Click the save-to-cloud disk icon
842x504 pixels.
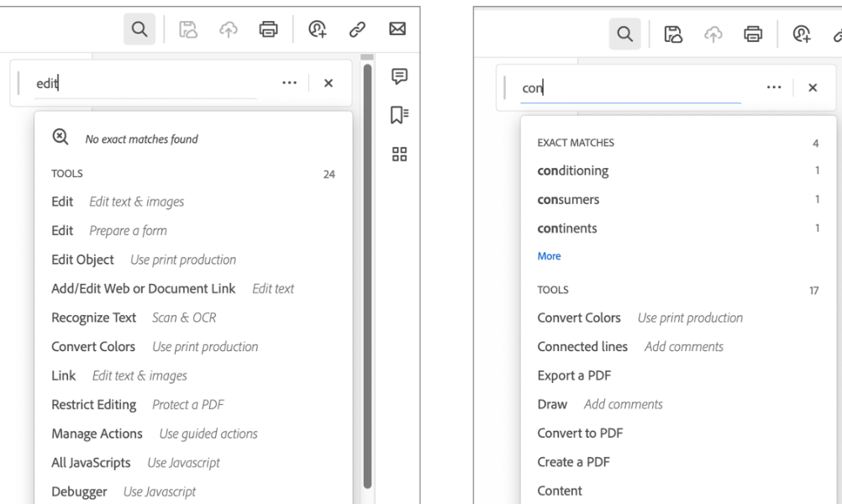click(188, 28)
